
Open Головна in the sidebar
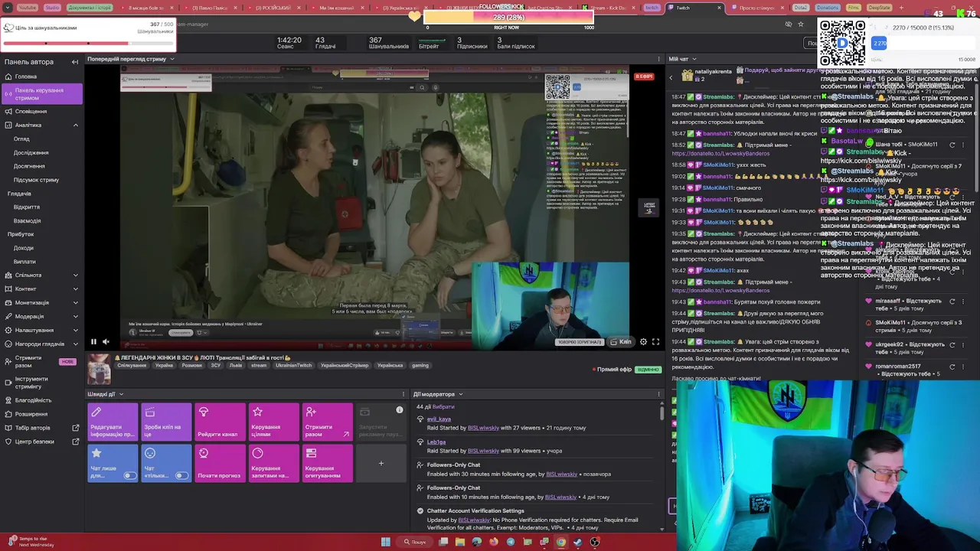[25, 77]
